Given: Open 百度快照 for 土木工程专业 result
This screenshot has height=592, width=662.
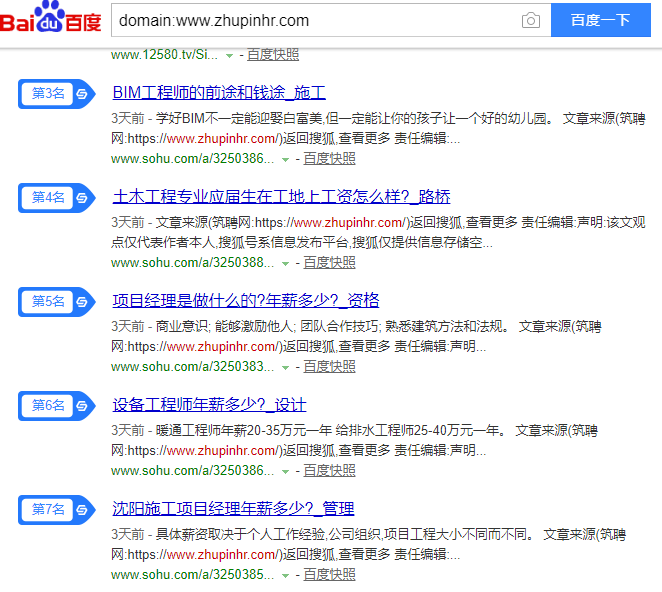Looking at the screenshot, I should [329, 263].
